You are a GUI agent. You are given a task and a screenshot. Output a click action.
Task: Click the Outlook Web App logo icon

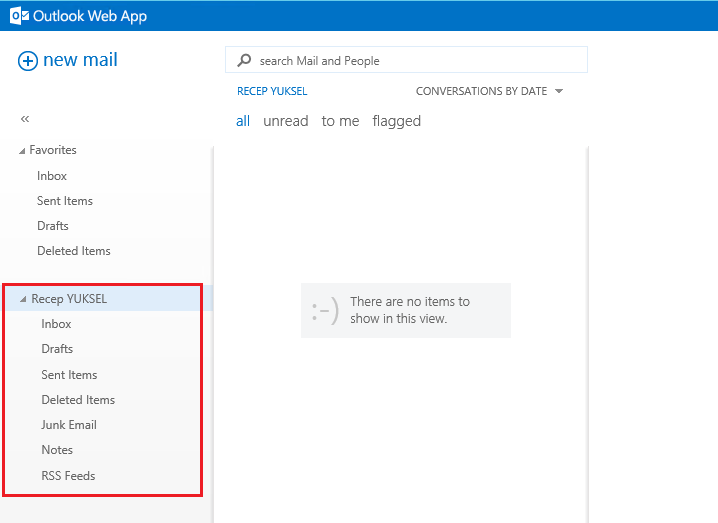click(19, 16)
